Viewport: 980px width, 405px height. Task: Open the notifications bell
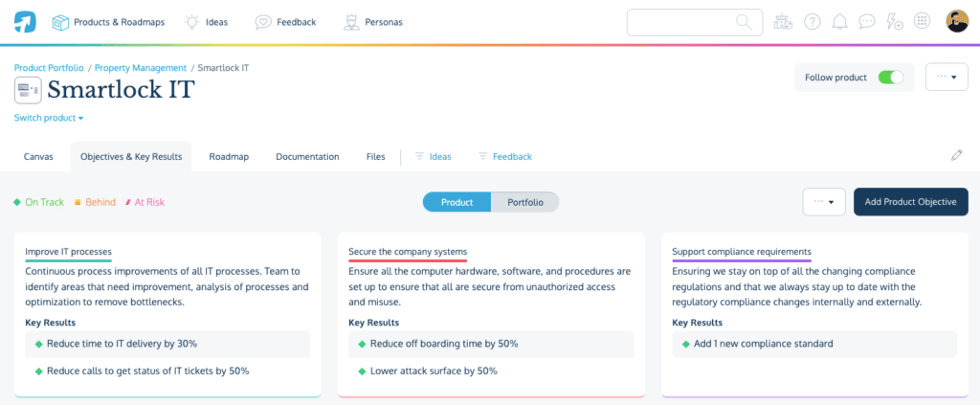click(840, 22)
